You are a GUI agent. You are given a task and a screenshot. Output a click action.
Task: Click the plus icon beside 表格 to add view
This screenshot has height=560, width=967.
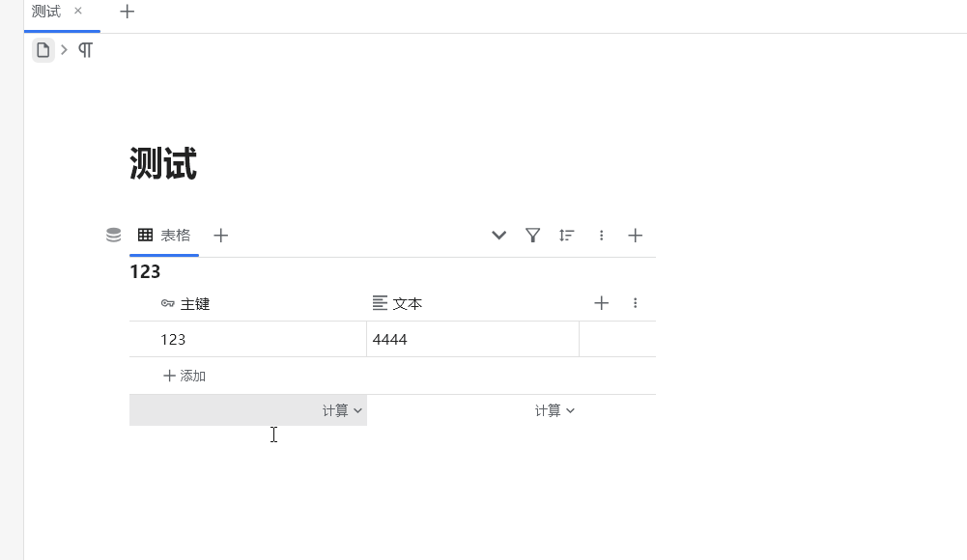220,235
